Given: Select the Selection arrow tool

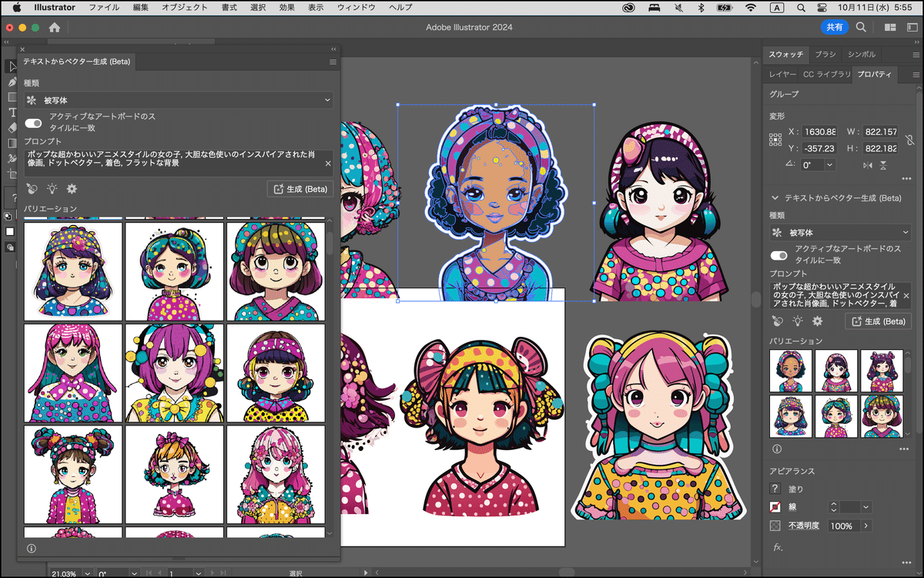Looking at the screenshot, I should pos(12,66).
